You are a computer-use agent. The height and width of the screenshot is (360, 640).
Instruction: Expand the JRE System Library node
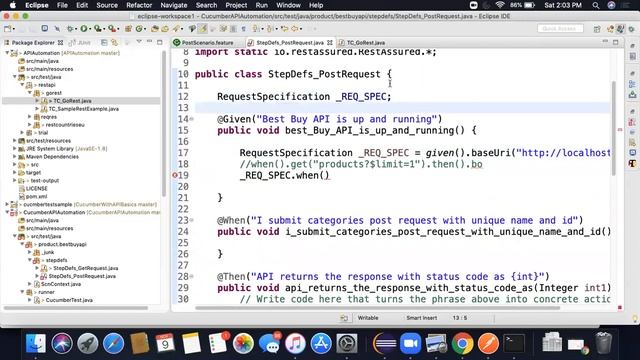tap(14, 149)
